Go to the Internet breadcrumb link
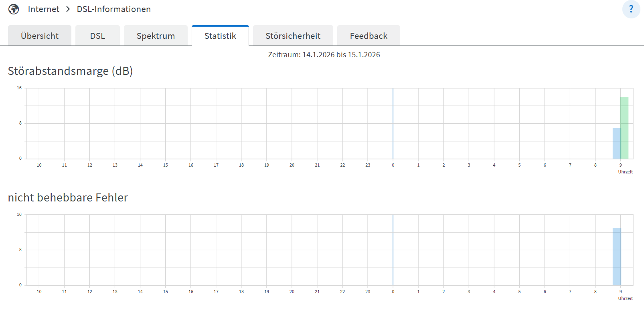The width and height of the screenshot is (644, 314). tap(43, 9)
